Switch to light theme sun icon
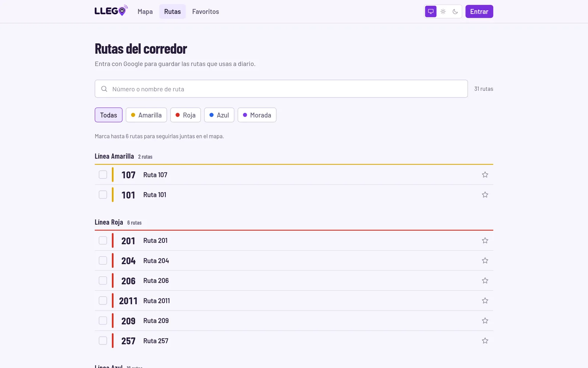 (x=443, y=11)
